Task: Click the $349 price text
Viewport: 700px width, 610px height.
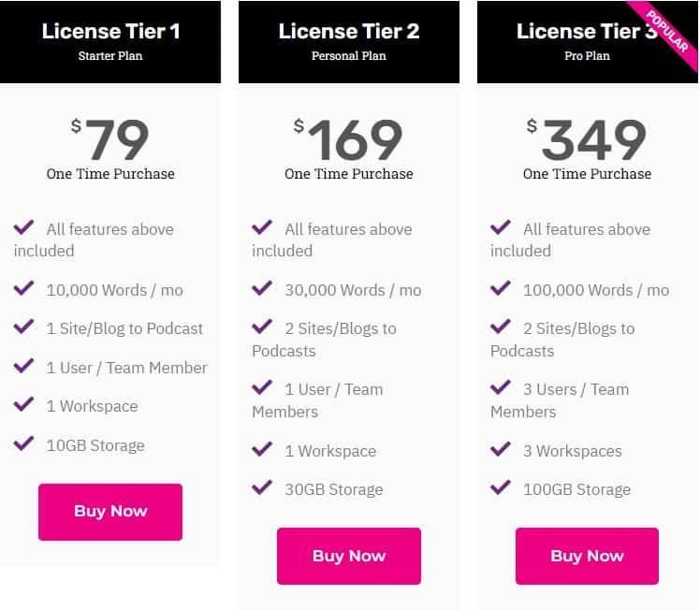Action: (x=587, y=140)
